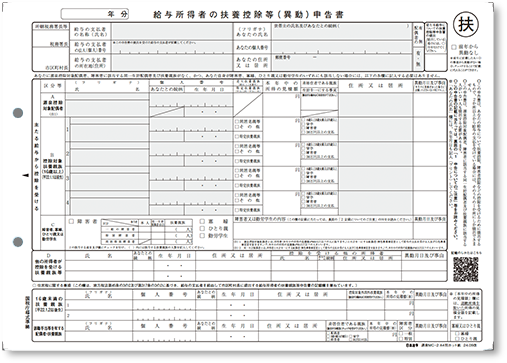The width and height of the screenshot is (507, 363).
Task: Click the 年分 year box
Action: [95, 14]
